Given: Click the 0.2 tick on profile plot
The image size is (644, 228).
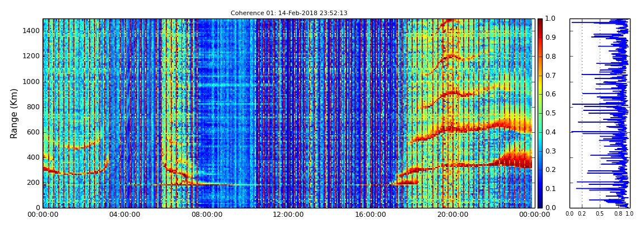Looking at the screenshot, I should (x=582, y=215).
